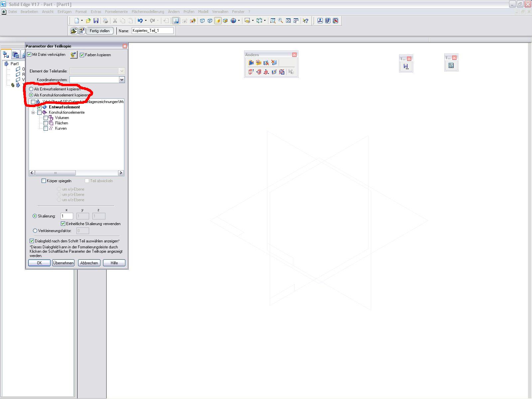This screenshot has height=399, width=532.
Task: Click the Abbrechen button
Action: 89,263
